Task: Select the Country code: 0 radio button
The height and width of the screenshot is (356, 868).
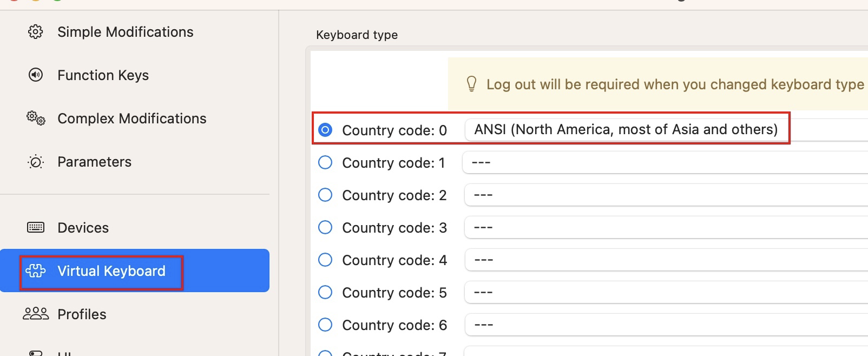Action: [325, 130]
